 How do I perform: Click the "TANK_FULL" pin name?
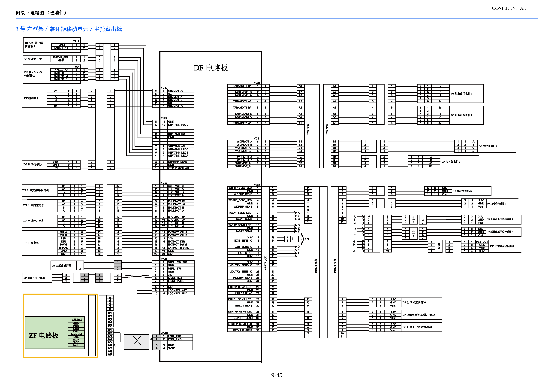[x=61, y=48]
